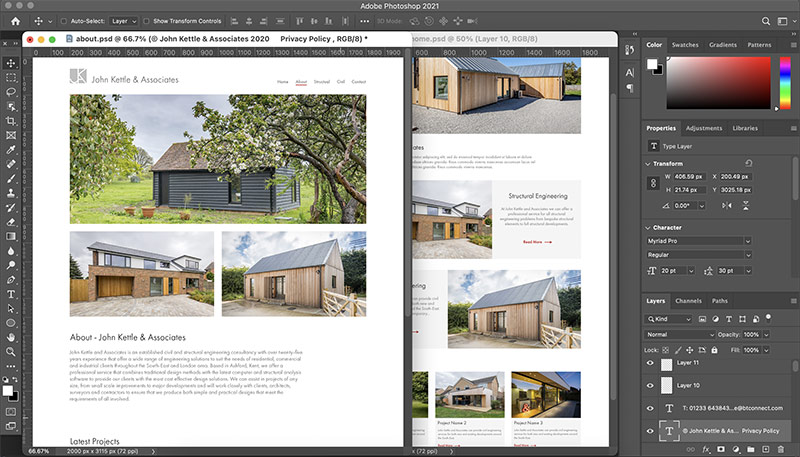Select the Gradient tool

(11, 236)
